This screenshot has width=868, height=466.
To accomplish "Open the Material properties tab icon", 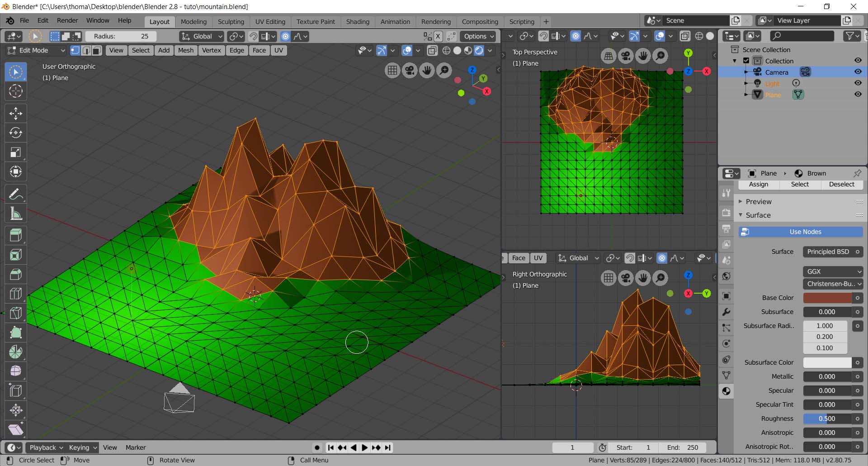I will (x=726, y=391).
